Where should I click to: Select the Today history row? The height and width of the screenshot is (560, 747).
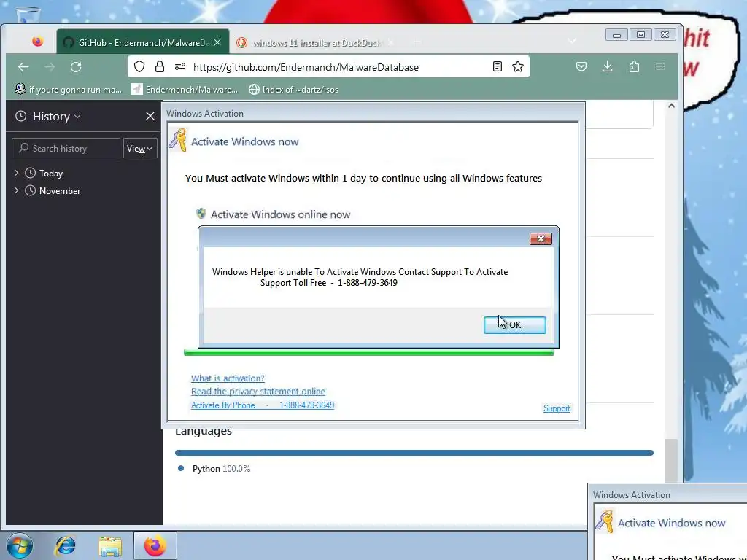85,173
